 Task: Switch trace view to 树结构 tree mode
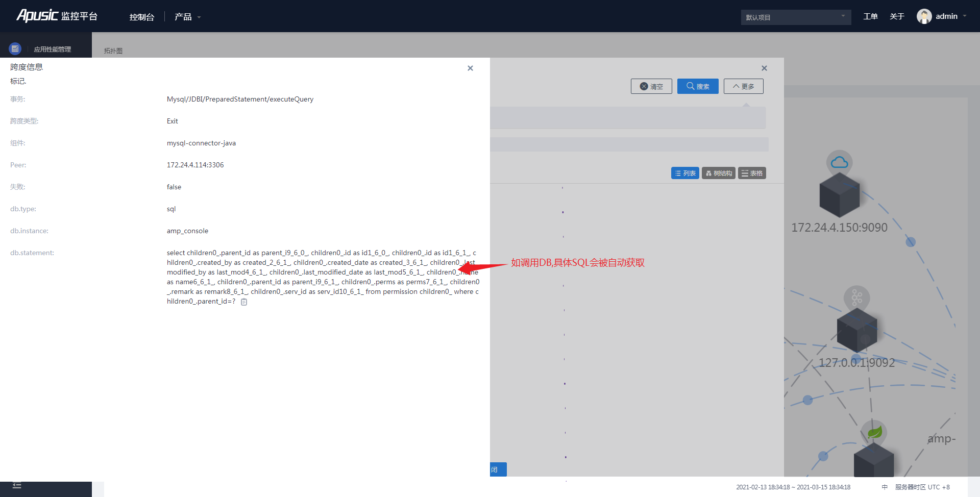(x=719, y=173)
